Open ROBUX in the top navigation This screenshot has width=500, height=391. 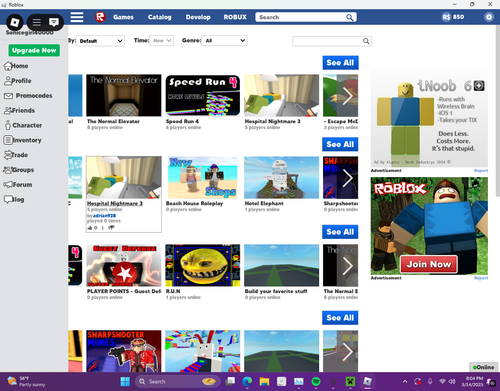tap(235, 17)
